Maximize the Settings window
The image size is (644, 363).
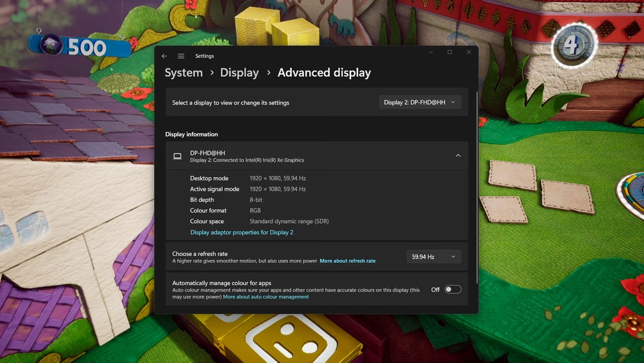tap(450, 52)
